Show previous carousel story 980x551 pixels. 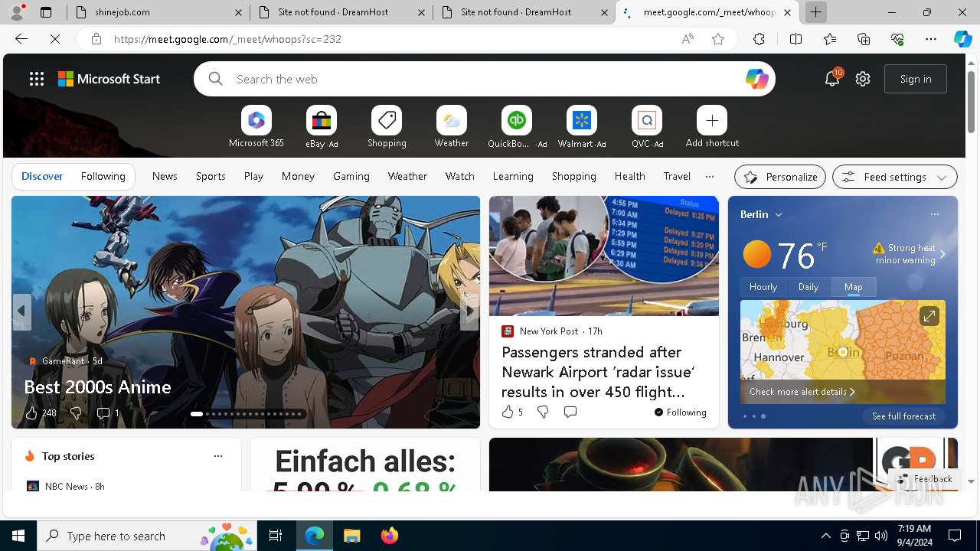[x=21, y=311]
